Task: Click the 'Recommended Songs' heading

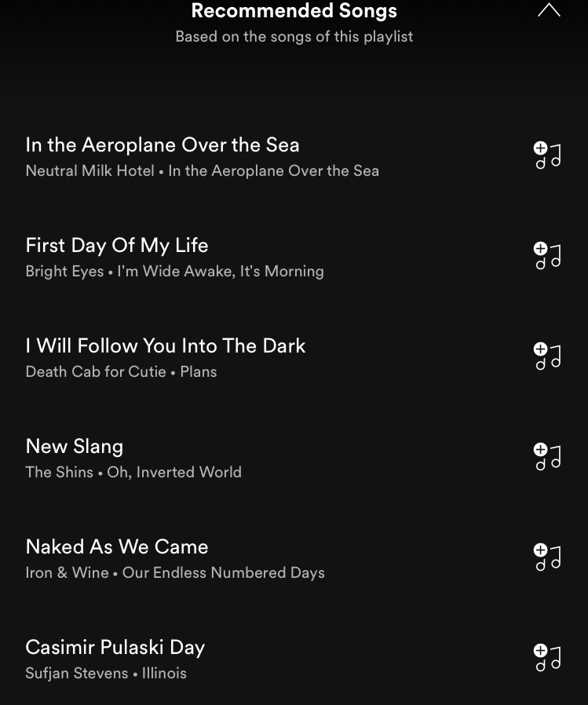Action: point(294,11)
